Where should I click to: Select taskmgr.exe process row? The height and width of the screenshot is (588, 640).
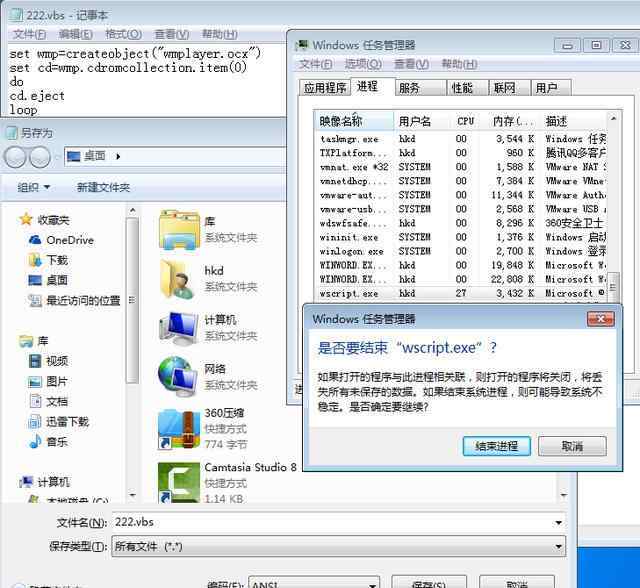click(x=461, y=139)
